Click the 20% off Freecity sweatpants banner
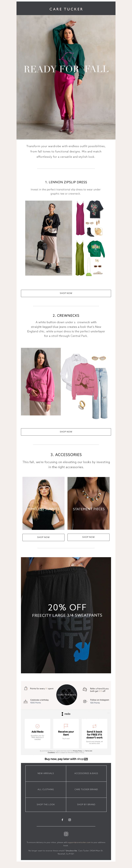132x868 pixels. click(x=66, y=615)
